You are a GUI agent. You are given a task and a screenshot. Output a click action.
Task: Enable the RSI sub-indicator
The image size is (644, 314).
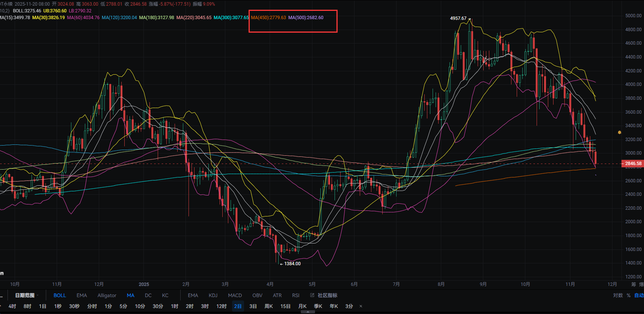point(296,295)
